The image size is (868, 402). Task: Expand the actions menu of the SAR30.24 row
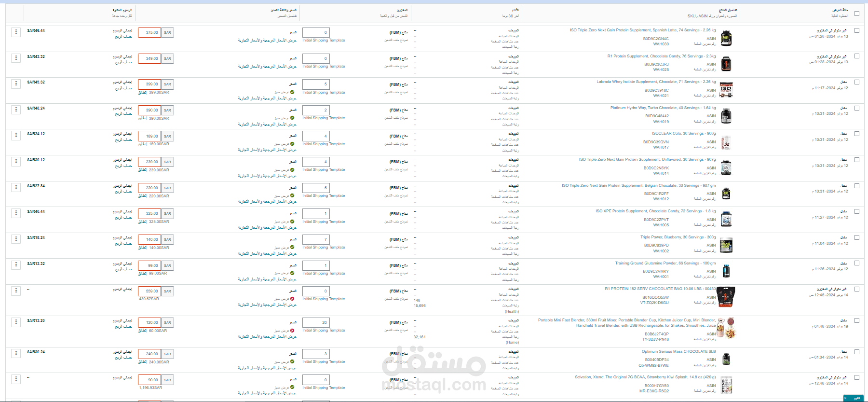tap(16, 353)
